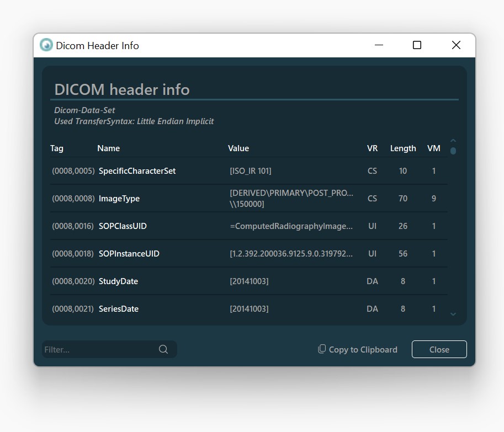Click the clipboard copy icon

(x=322, y=349)
